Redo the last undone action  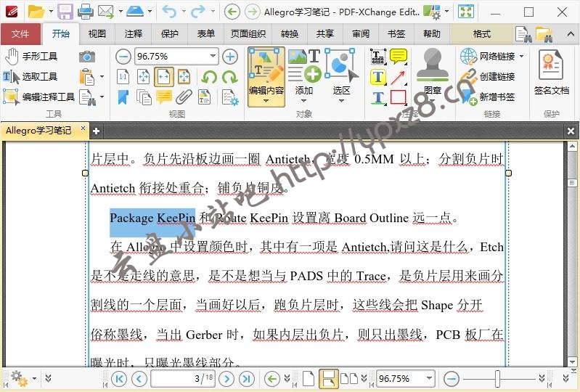[x=198, y=12]
